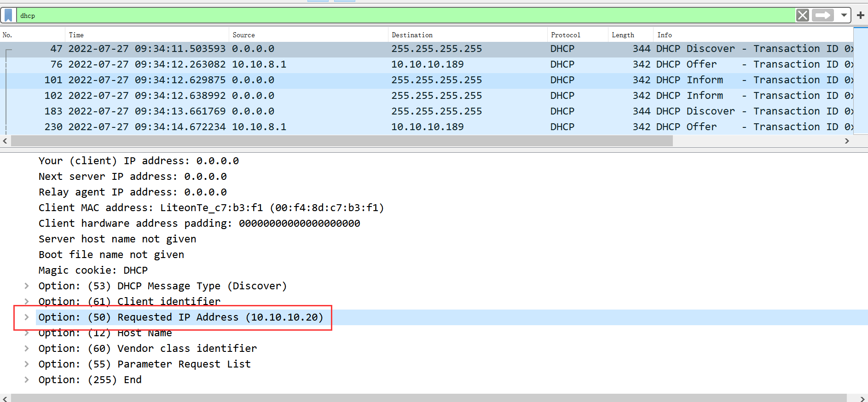Viewport: 868px width, 402px height.
Task: Open the filter history dropdown arrow
Action: click(x=844, y=15)
